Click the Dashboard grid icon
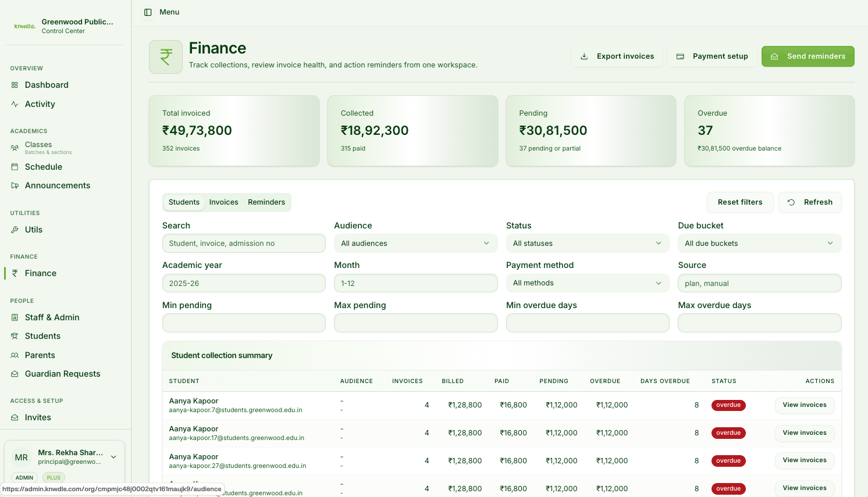The height and width of the screenshot is (497, 868). click(x=15, y=85)
